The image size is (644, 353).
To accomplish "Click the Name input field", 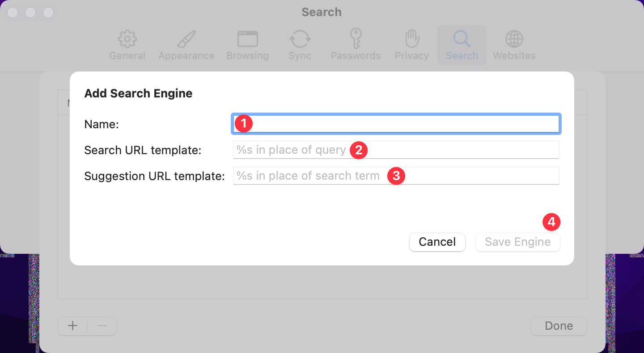I will pyautogui.click(x=396, y=124).
